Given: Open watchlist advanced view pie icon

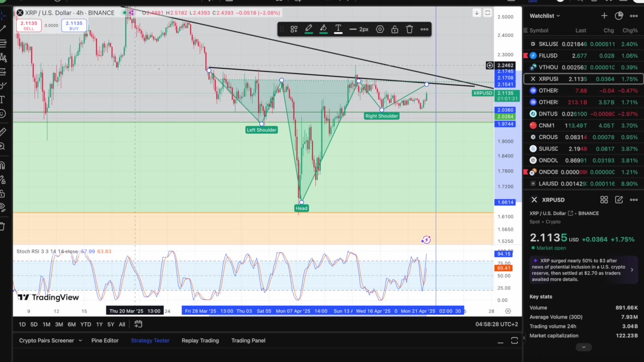Looking at the screenshot, I should pyautogui.click(x=619, y=16).
